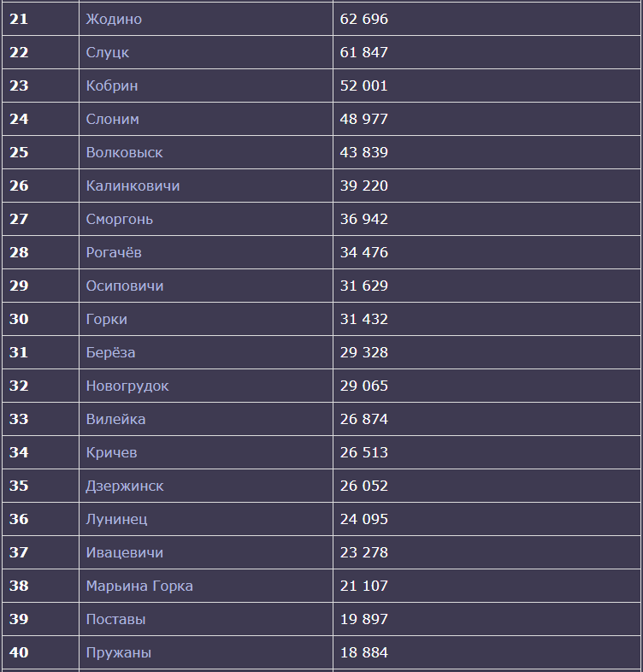Viewport: 643px width, 672px height.
Task: Click the Калинковичи link
Action: click(133, 186)
